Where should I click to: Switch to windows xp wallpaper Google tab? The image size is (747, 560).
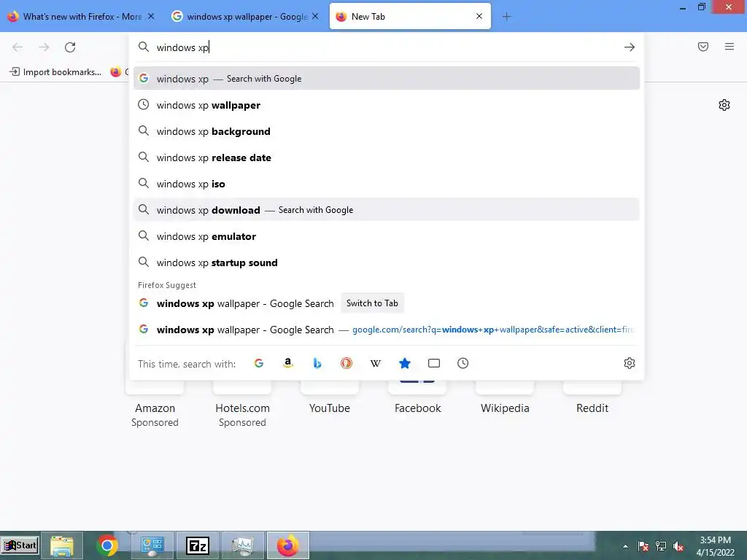coord(246,17)
